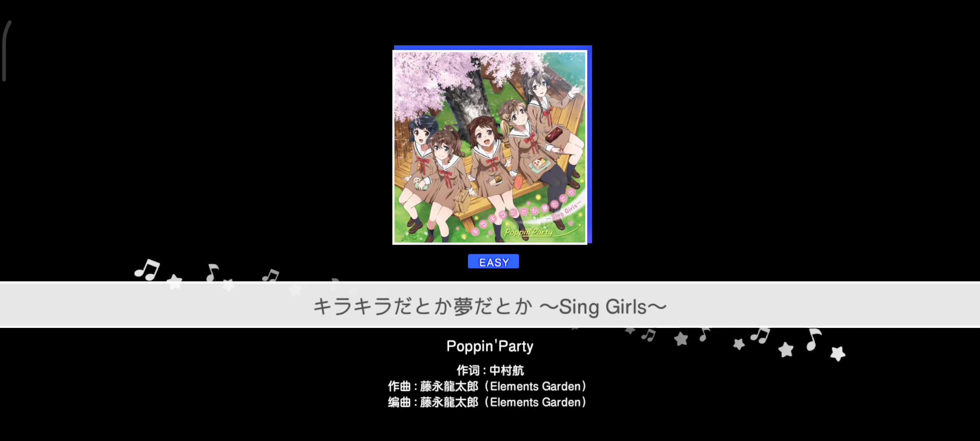980x441 pixels.
Task: Click the large double music note icon at left
Action: [147, 269]
